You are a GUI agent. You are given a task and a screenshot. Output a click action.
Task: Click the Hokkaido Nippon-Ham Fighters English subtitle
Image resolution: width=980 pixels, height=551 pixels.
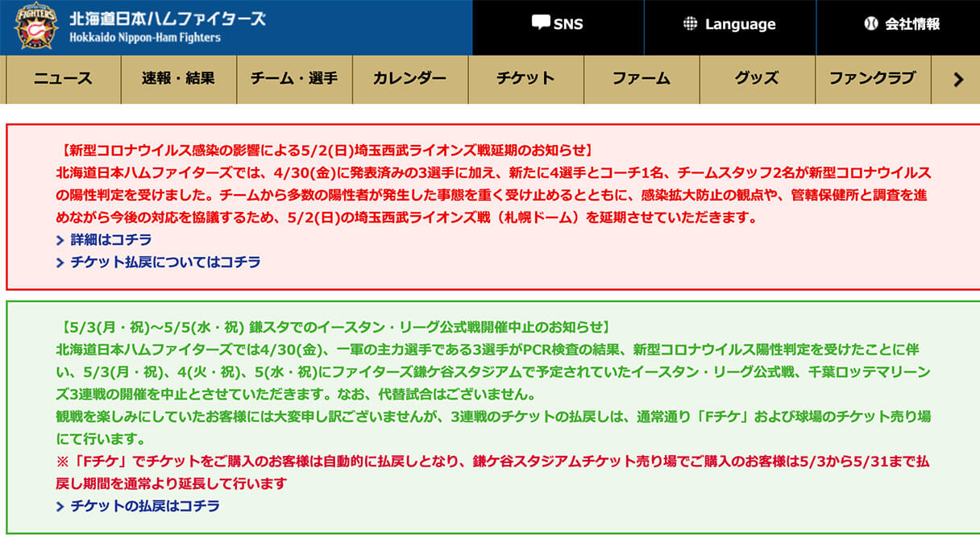(145, 38)
